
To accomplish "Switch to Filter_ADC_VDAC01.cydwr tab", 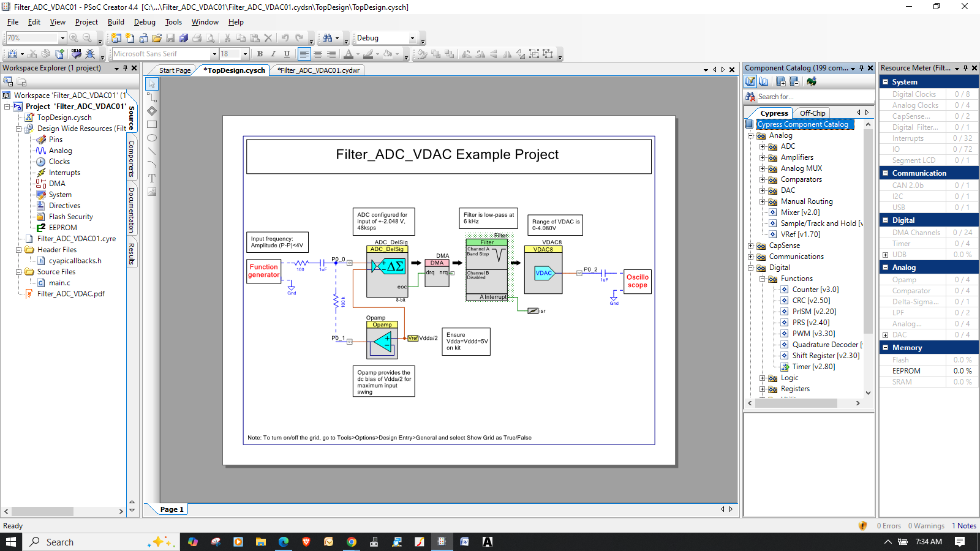I will [318, 70].
